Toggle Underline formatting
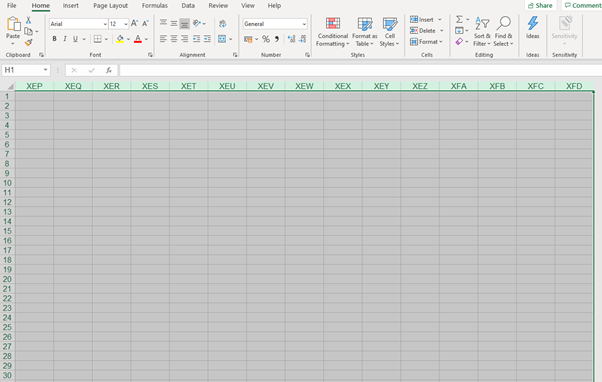 coord(75,39)
